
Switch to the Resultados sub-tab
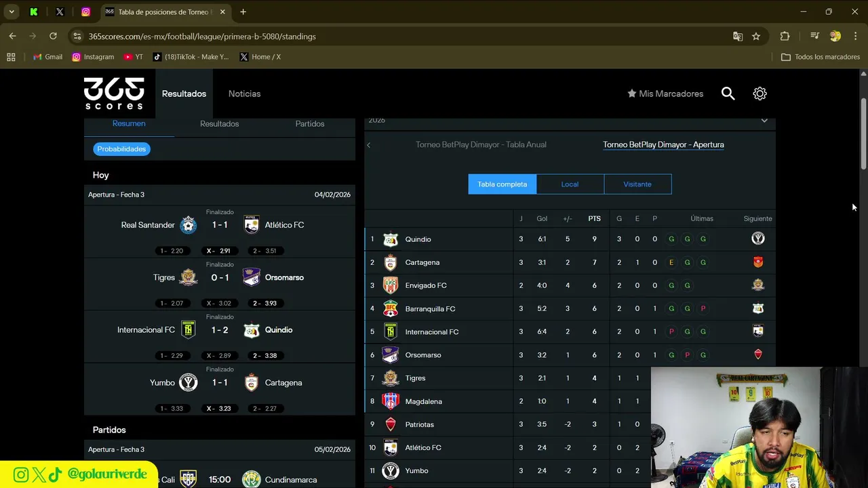click(219, 123)
